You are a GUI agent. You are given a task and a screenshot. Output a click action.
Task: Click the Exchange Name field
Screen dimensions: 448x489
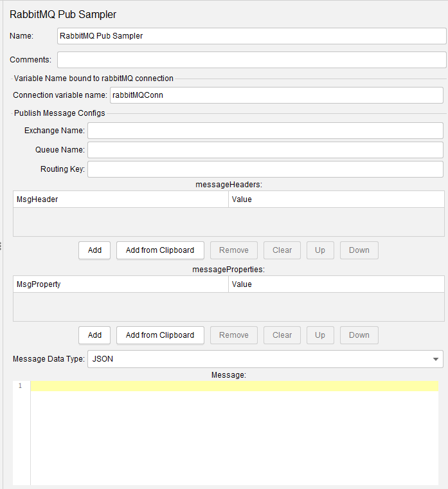(265, 131)
